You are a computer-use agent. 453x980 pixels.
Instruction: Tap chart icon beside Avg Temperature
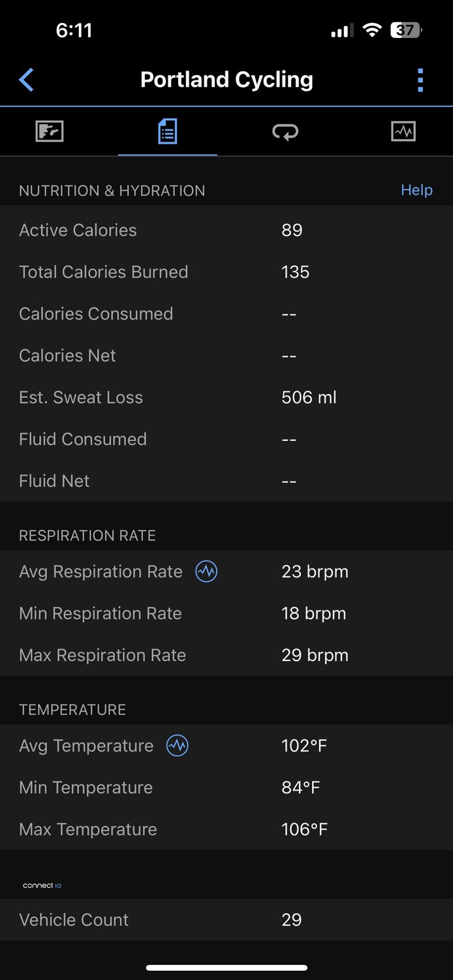tap(178, 745)
